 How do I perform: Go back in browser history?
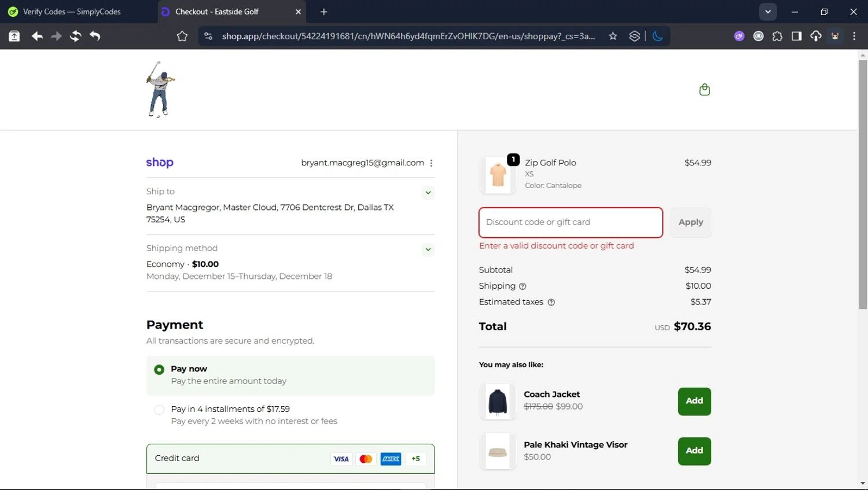37,36
